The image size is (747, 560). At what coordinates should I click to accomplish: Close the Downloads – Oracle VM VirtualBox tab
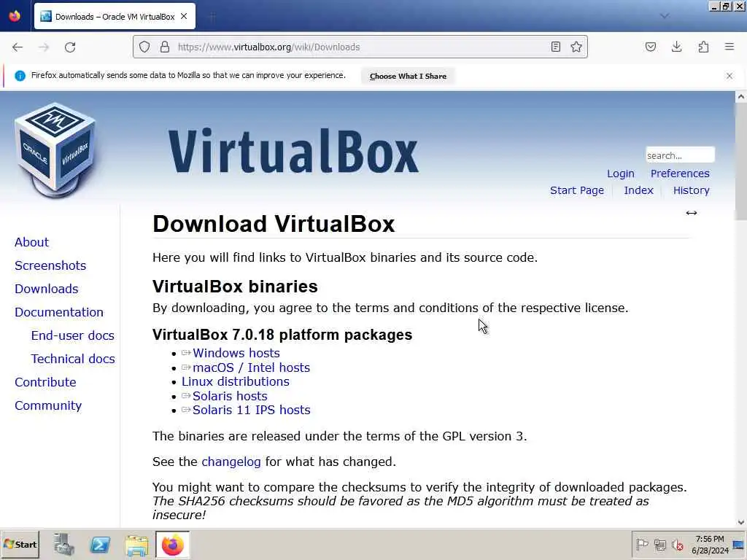click(184, 16)
